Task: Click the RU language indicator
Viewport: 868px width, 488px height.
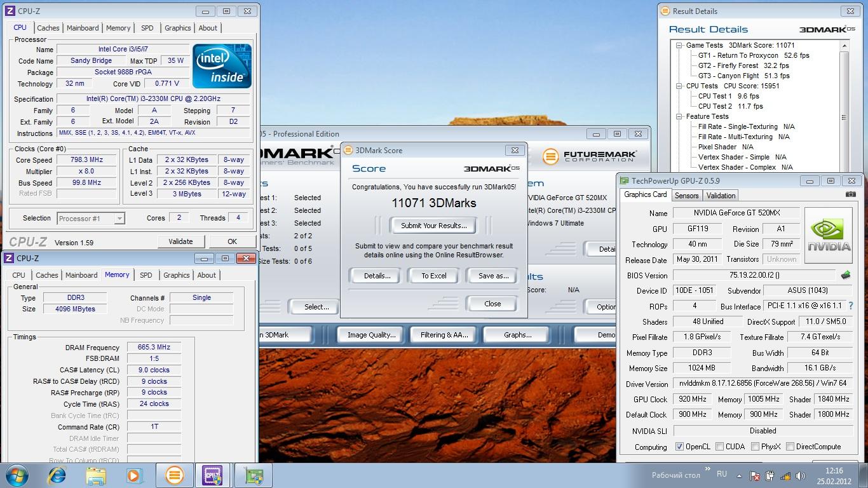Action: coord(722,475)
